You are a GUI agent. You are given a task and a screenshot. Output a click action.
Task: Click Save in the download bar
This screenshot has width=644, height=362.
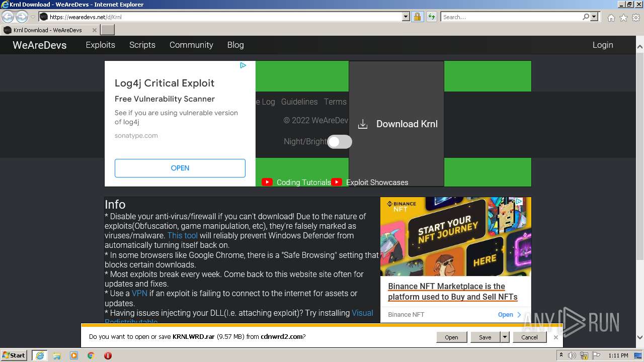click(x=486, y=337)
